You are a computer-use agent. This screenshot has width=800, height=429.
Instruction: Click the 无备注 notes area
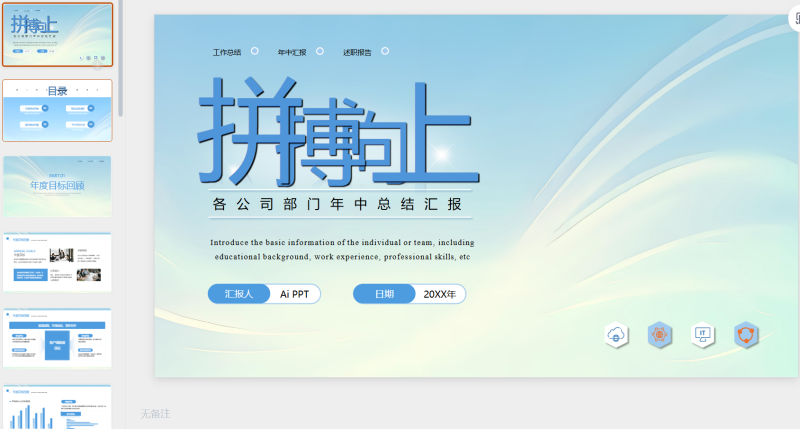155,414
